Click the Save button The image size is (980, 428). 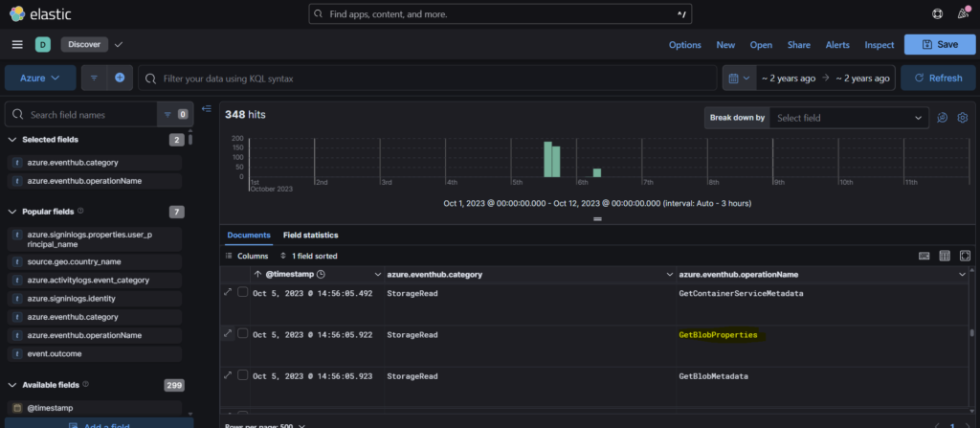[x=938, y=44]
